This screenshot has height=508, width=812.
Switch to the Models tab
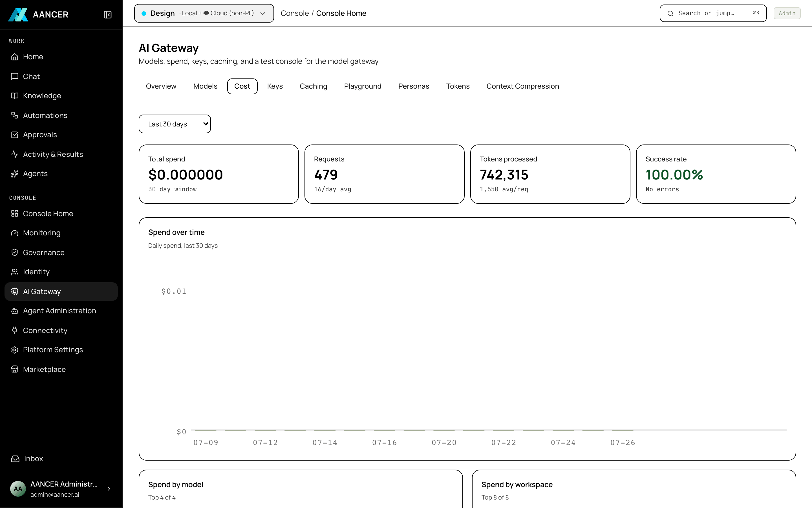point(205,86)
